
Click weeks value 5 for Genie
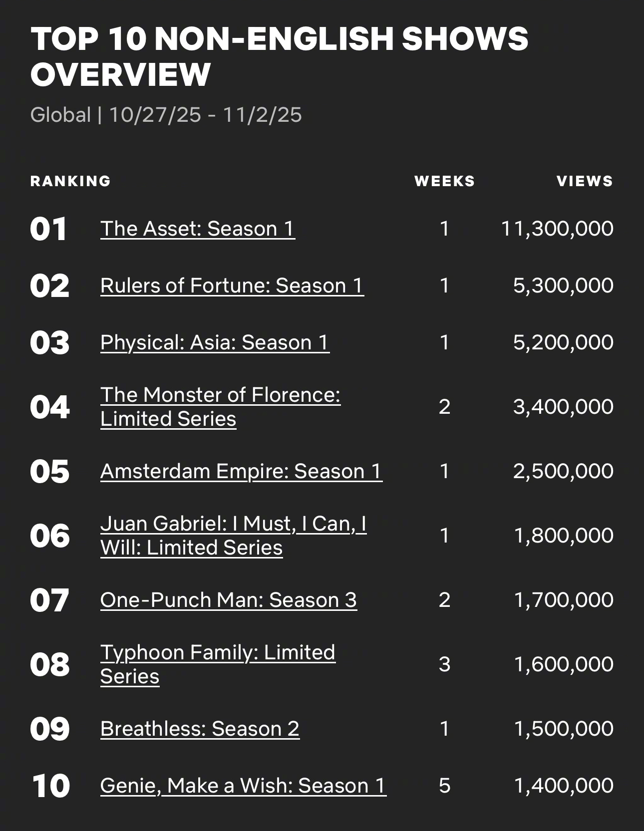click(445, 786)
